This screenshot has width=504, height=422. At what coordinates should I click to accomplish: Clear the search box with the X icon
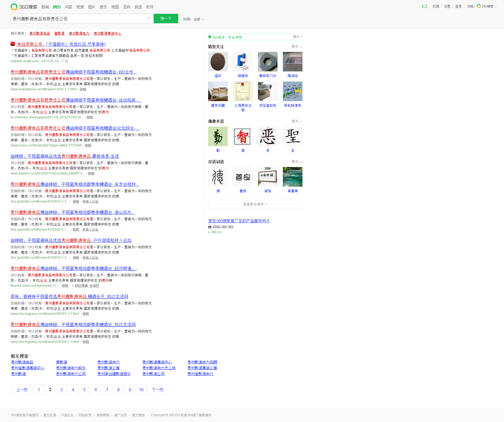click(x=149, y=18)
